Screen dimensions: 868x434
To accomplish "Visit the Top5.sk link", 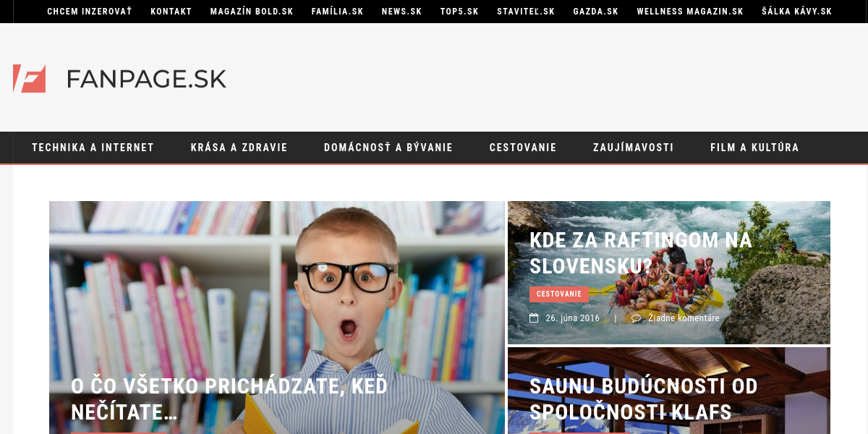I will [x=459, y=12].
